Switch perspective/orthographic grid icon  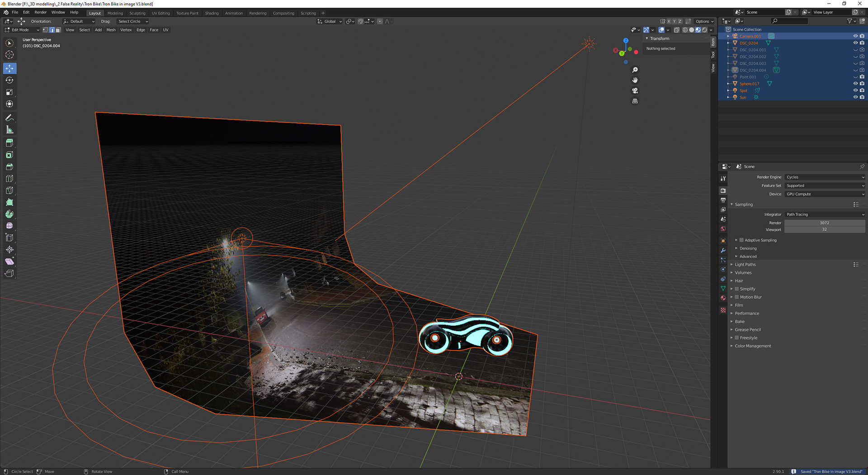[x=635, y=101]
